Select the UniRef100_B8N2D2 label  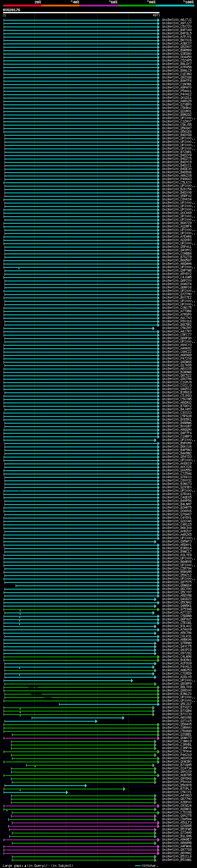tap(176, 115)
